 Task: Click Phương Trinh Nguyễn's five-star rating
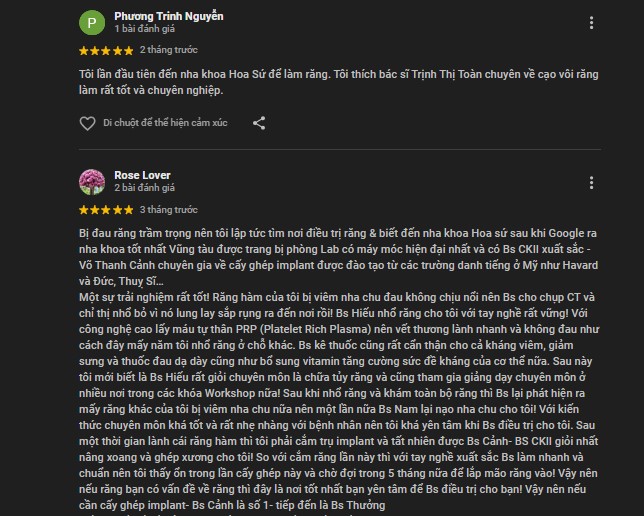click(105, 49)
